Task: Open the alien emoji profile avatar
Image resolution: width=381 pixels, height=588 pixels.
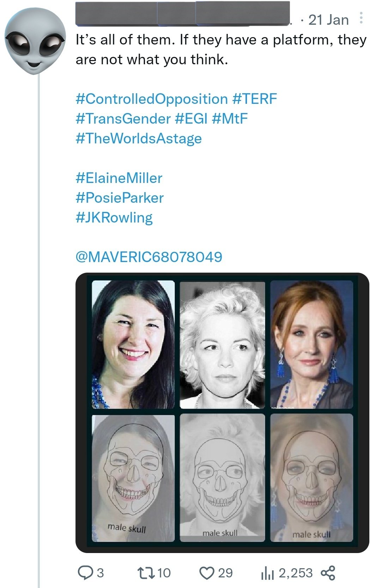Action: 34,41
